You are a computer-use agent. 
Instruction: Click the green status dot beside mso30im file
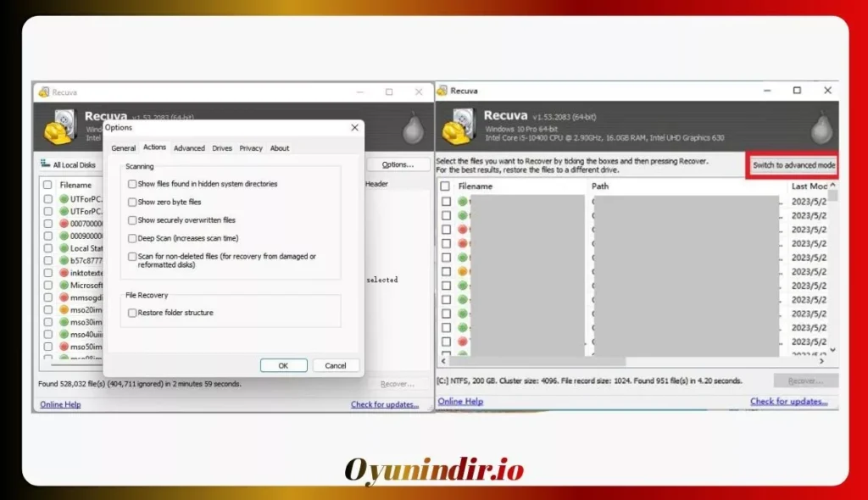point(64,322)
